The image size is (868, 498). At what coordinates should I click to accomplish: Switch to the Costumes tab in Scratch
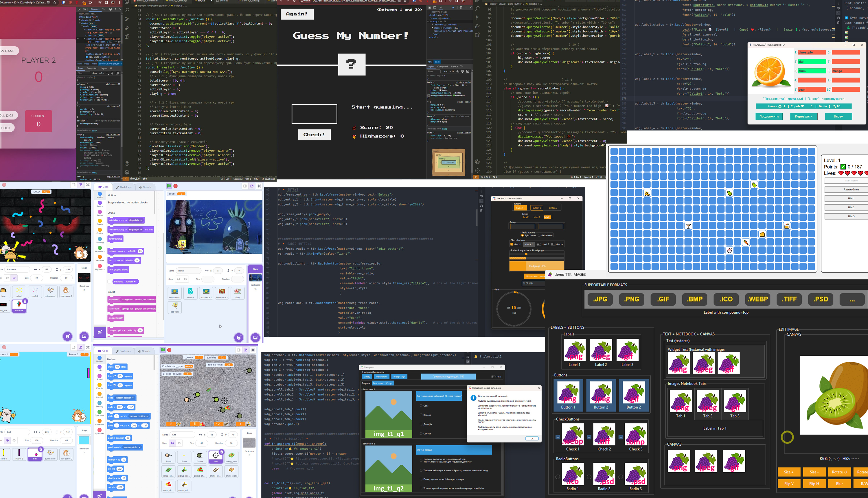point(123,351)
